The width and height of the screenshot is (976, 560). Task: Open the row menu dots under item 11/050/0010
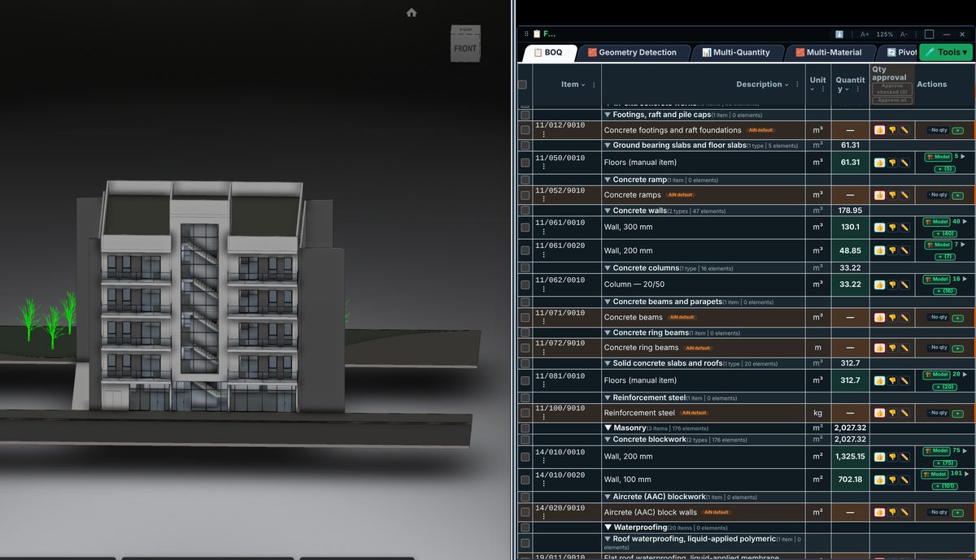(x=544, y=167)
